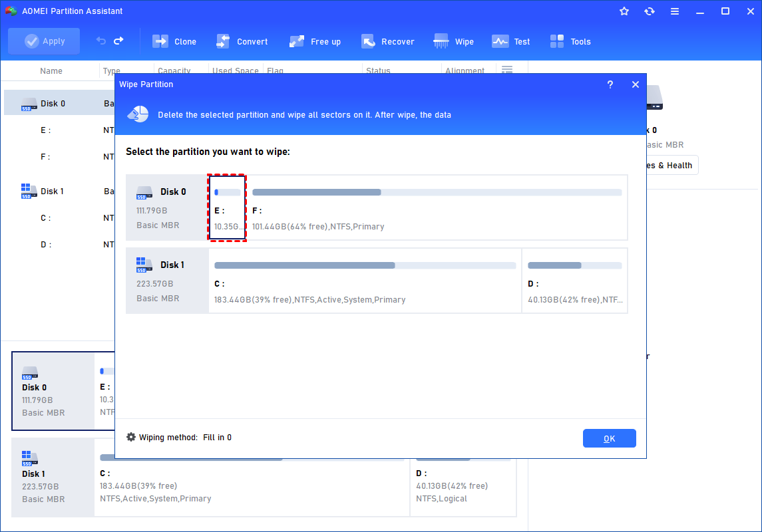Open help for Wipe Partition dialog
This screenshot has height=532, width=762.
610,84
